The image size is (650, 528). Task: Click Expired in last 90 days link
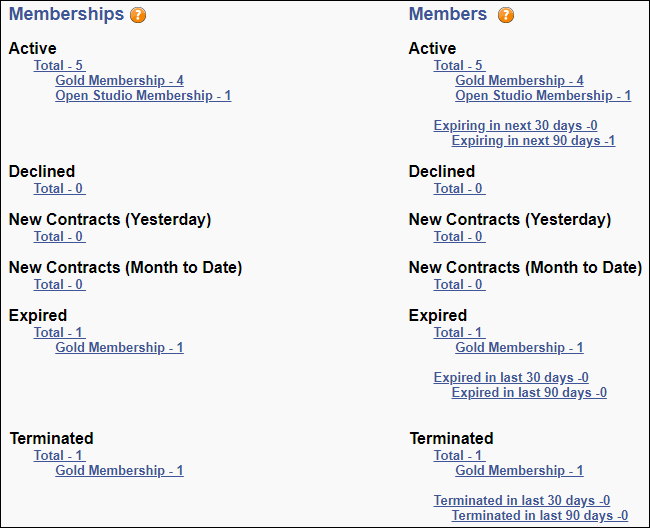tap(529, 392)
